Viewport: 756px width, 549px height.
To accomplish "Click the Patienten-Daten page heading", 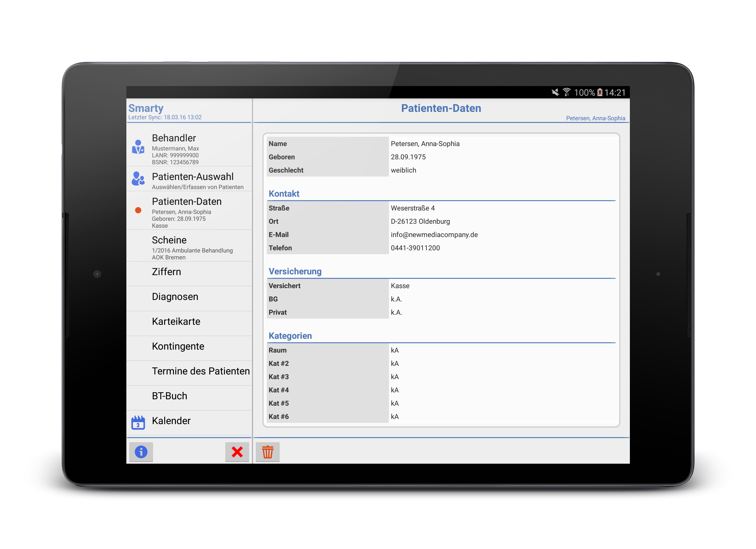I will pos(441,108).
